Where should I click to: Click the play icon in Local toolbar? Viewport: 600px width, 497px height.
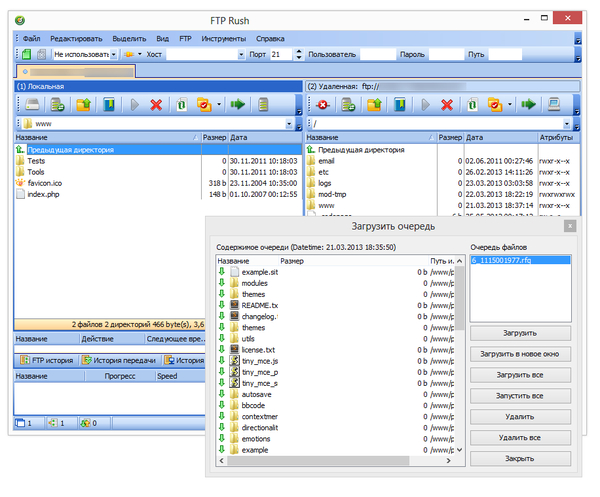pyautogui.click(x=134, y=104)
